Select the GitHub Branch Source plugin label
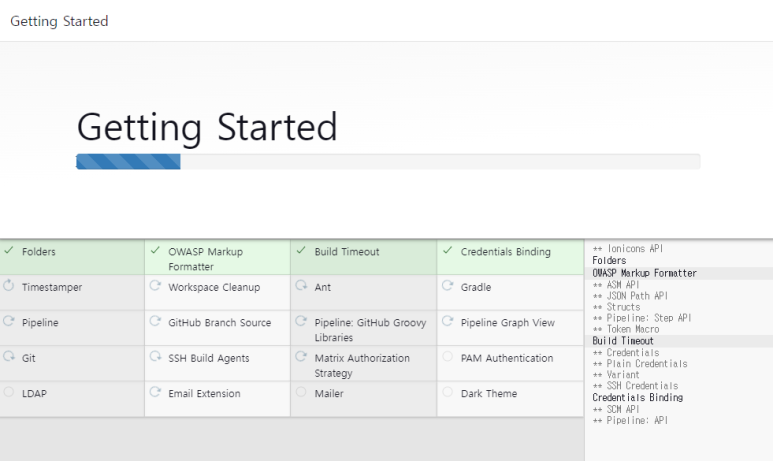The image size is (773, 461). 220,323
